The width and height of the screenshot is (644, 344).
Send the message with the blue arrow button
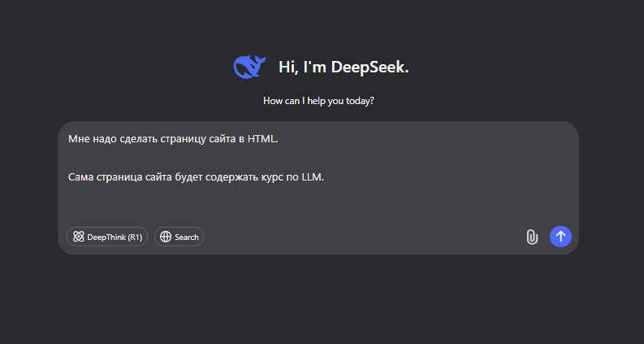pyautogui.click(x=560, y=237)
